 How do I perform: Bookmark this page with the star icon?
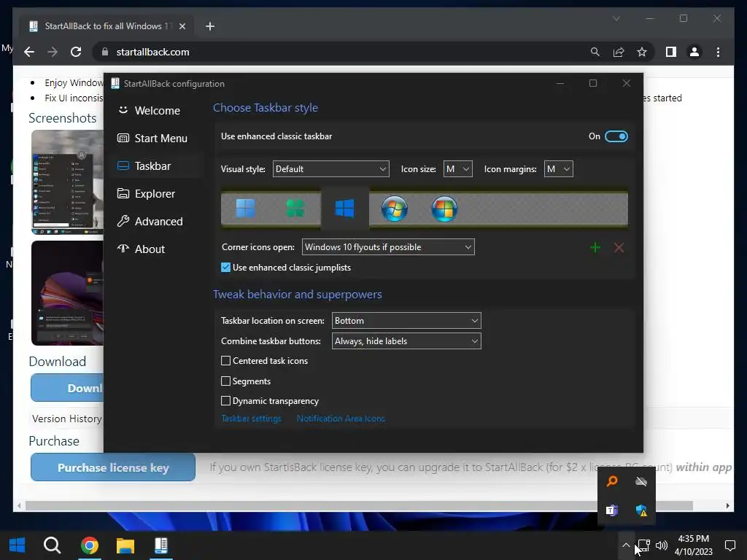(642, 52)
